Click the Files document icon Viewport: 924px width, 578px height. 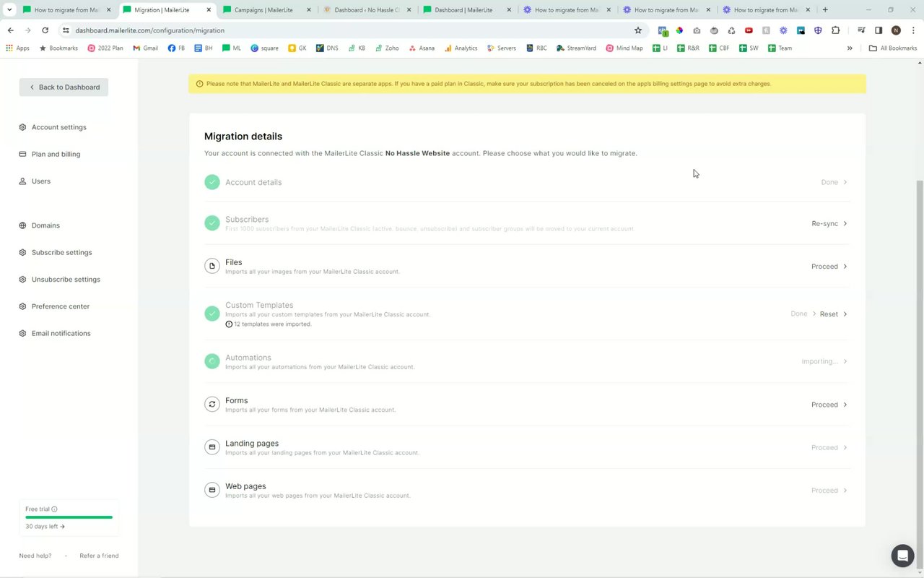tap(212, 266)
